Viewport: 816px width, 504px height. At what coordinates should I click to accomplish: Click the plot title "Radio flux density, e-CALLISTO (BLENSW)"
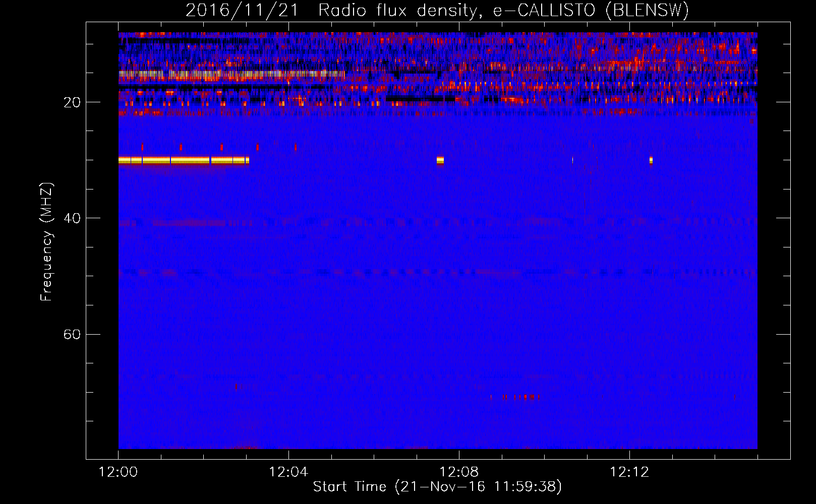(x=503, y=10)
